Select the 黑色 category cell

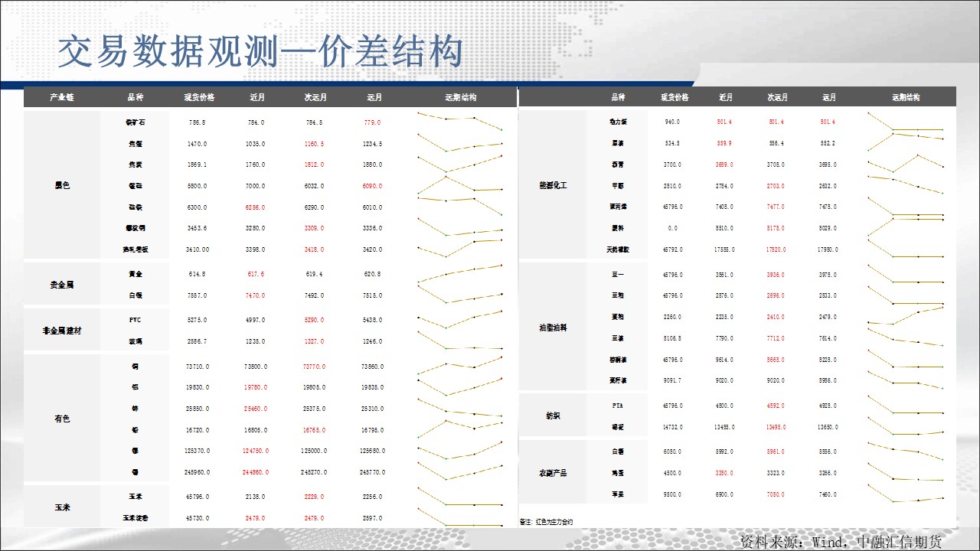click(61, 185)
